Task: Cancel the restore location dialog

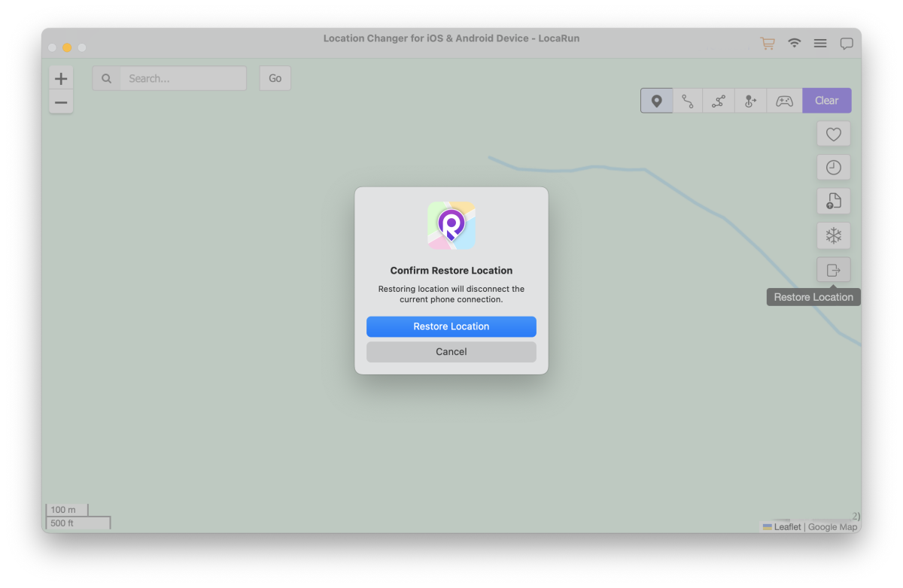Action: coord(451,351)
